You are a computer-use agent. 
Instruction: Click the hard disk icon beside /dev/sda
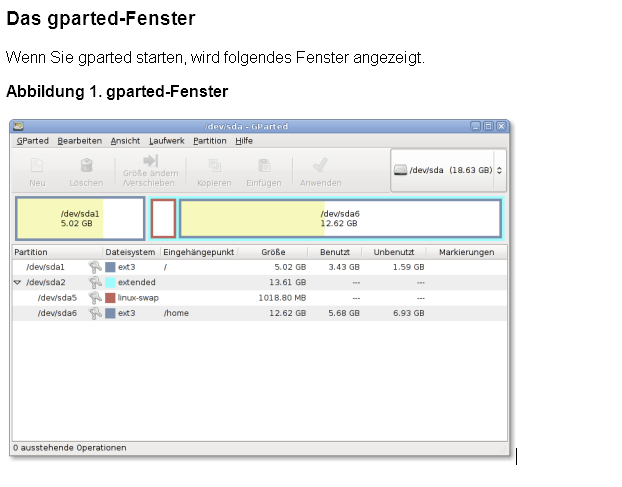[400, 170]
